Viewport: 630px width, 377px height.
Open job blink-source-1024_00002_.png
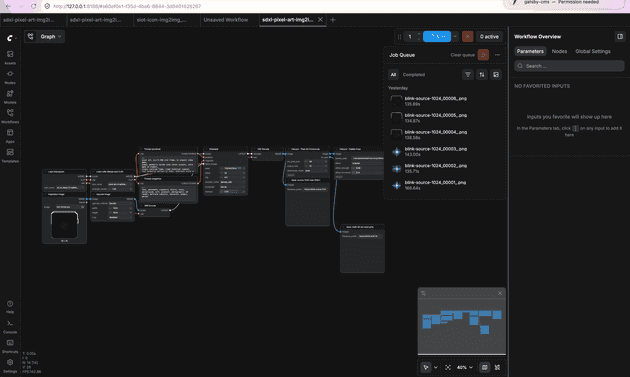pyautogui.click(x=445, y=168)
